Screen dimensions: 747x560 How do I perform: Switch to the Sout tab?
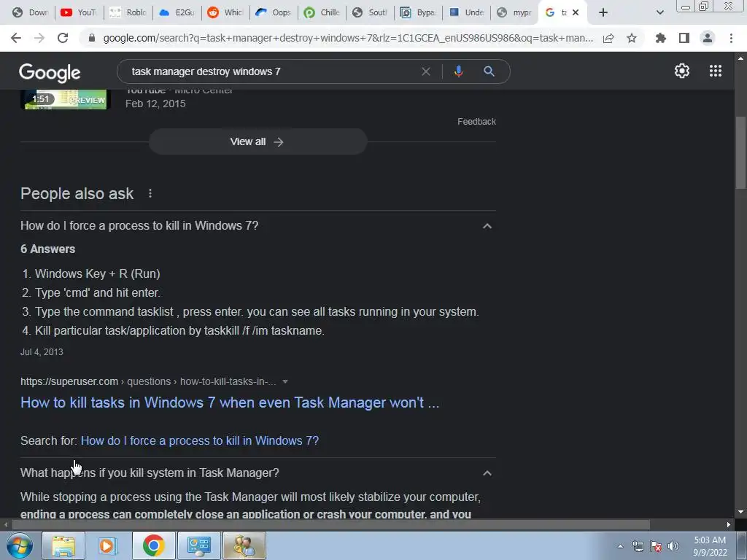click(370, 12)
